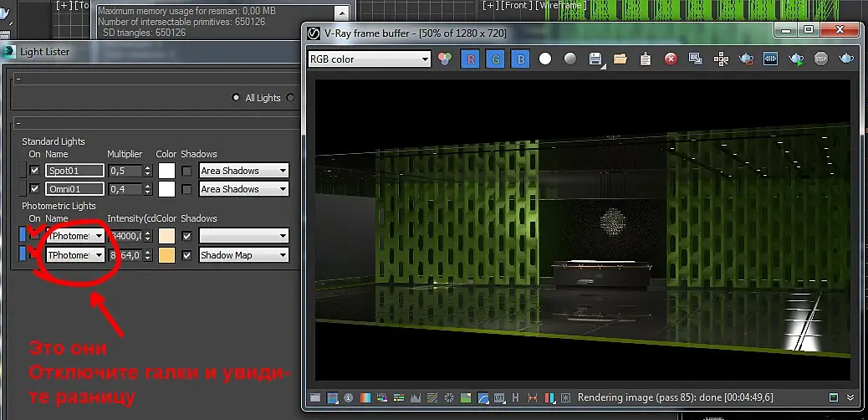The height and width of the screenshot is (420, 868).
Task: Toggle the red channel button
Action: pos(470,59)
